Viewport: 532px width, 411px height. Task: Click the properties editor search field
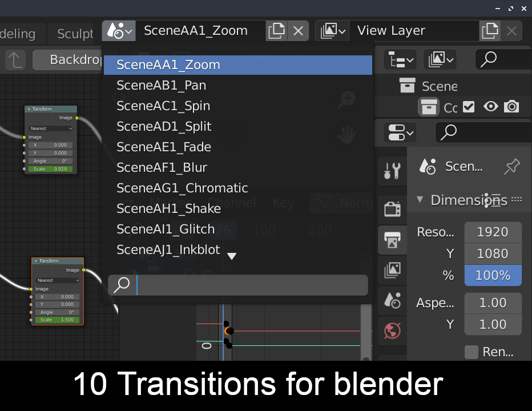pos(483,132)
